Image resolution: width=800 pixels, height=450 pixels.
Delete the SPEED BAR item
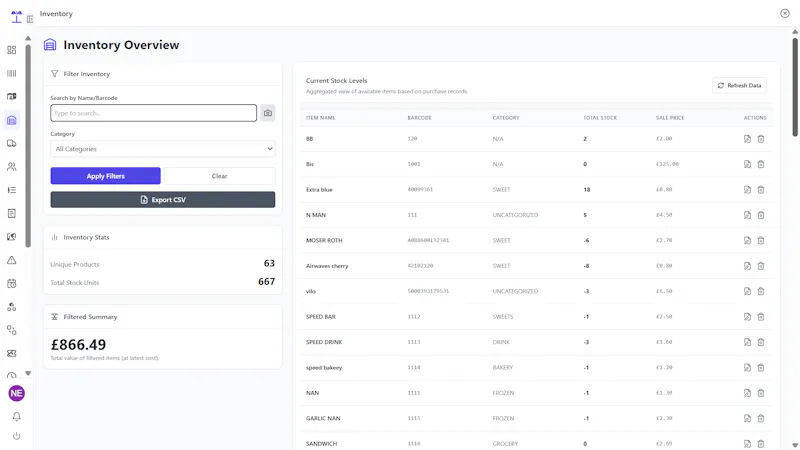pos(761,317)
